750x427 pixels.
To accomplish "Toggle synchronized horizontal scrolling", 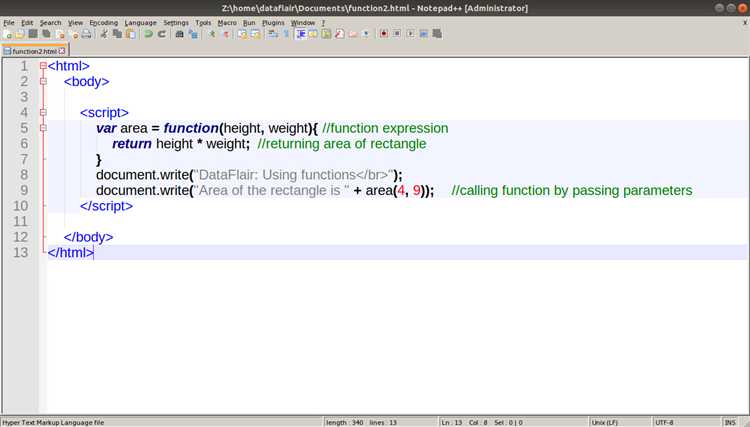I will pos(256,34).
